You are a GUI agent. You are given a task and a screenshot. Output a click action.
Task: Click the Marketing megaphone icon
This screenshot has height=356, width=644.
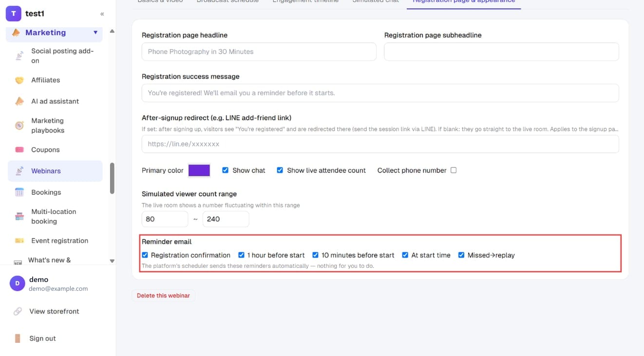[x=16, y=33]
